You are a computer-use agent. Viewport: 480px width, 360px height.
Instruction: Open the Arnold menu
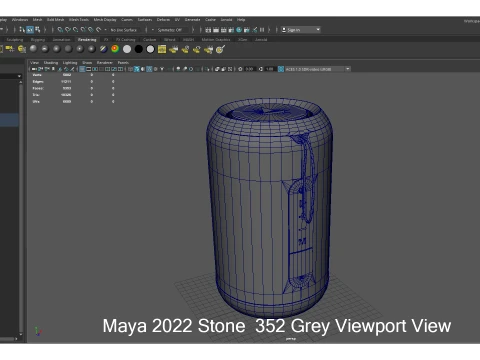pyautogui.click(x=226, y=20)
